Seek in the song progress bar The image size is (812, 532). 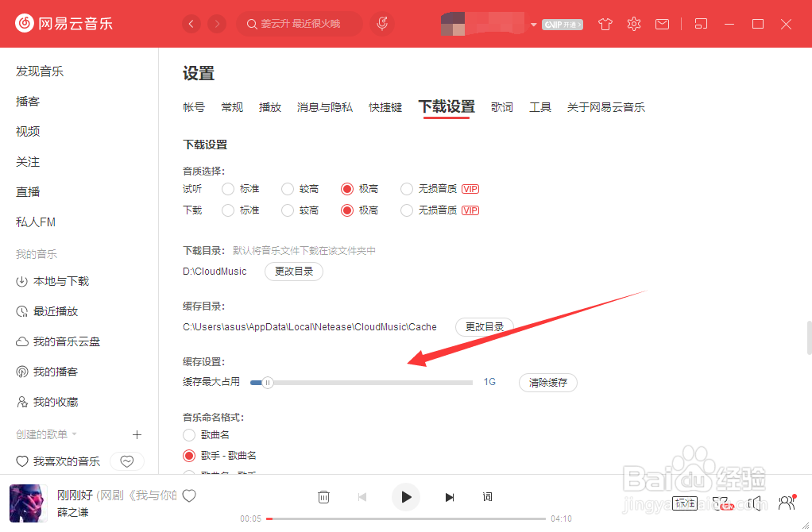coord(406,519)
